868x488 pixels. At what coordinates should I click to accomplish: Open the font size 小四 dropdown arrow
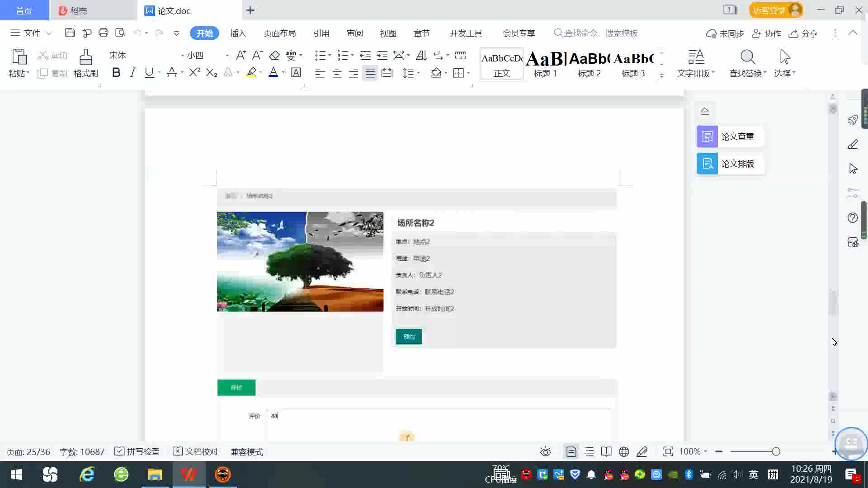tap(227, 56)
